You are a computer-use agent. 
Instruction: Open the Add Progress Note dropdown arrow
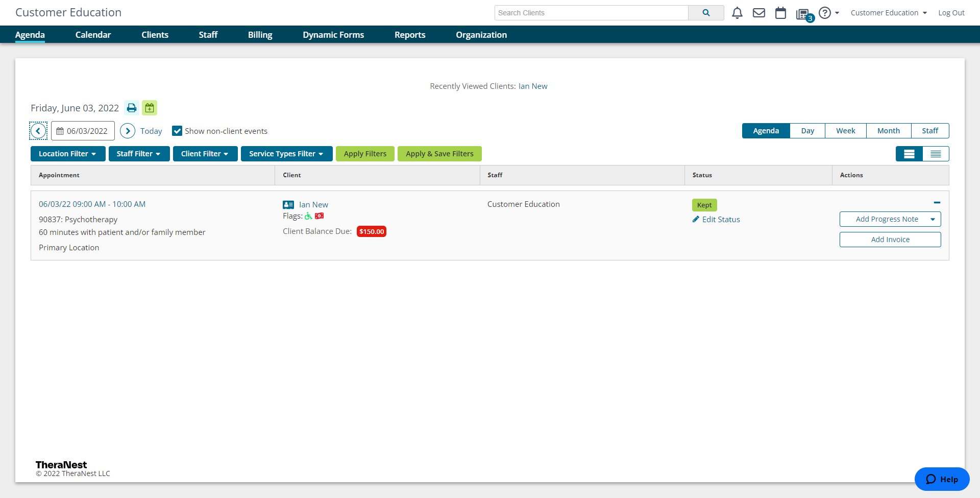point(933,219)
